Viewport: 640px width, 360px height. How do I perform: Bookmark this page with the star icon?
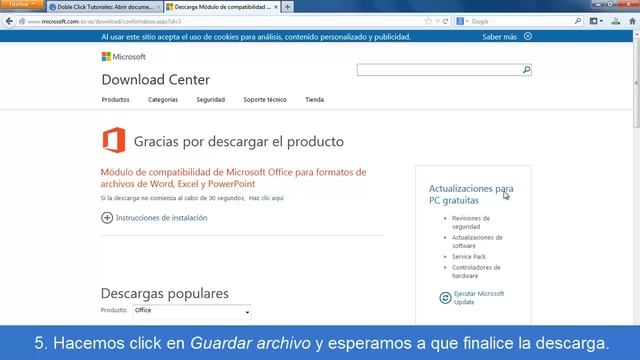pyautogui.click(x=428, y=21)
